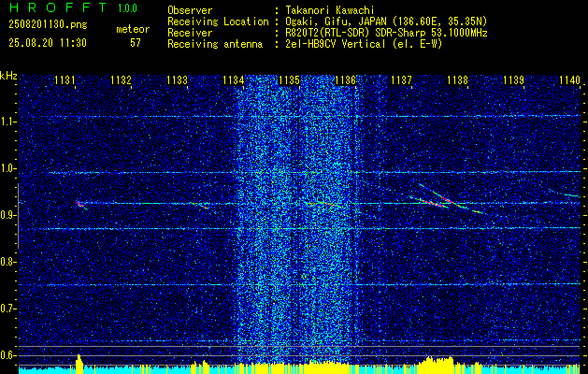
Task: Click the date stamp 25.08.20 11:30
Action: click(48, 43)
